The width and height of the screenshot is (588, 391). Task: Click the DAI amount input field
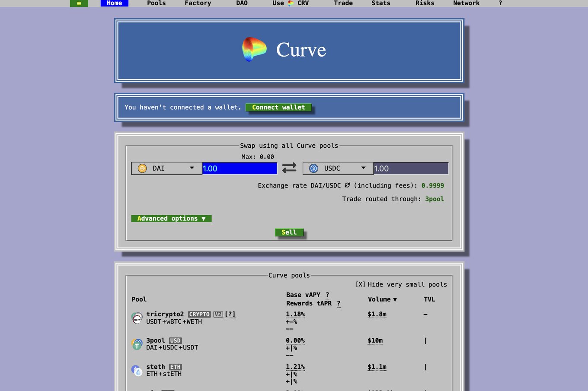(240, 168)
